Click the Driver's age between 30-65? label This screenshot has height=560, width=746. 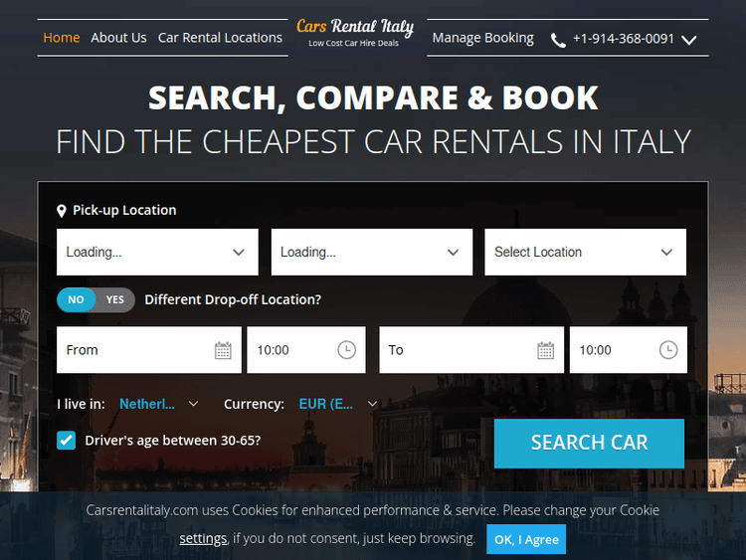[x=173, y=441]
